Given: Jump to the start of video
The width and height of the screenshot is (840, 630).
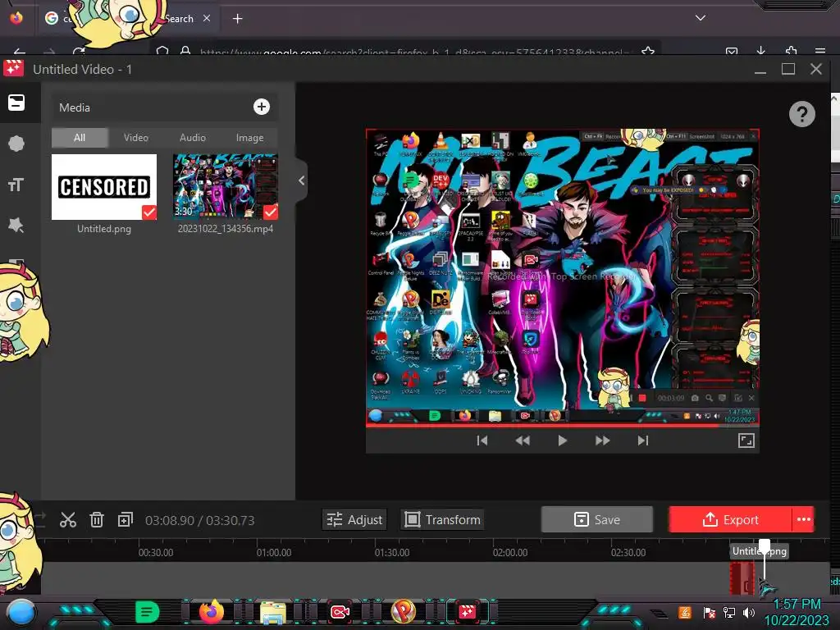Looking at the screenshot, I should pos(482,441).
